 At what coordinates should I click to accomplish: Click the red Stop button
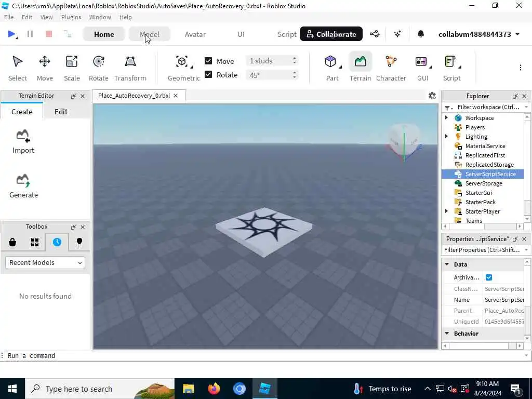coord(48,34)
